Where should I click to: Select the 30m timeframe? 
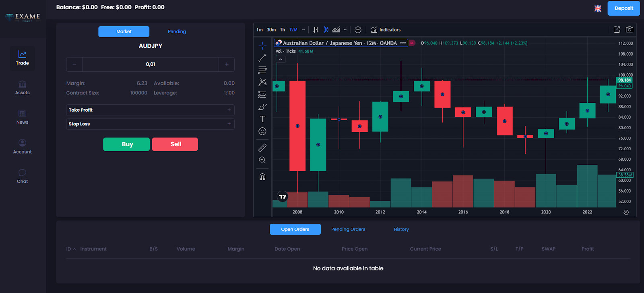coord(271,30)
